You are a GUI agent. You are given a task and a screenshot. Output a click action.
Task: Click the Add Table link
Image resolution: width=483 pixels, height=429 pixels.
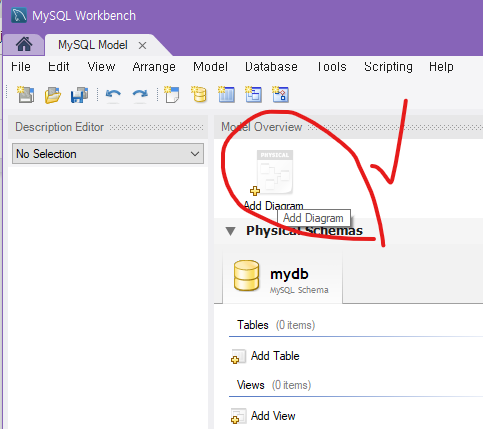pos(275,356)
